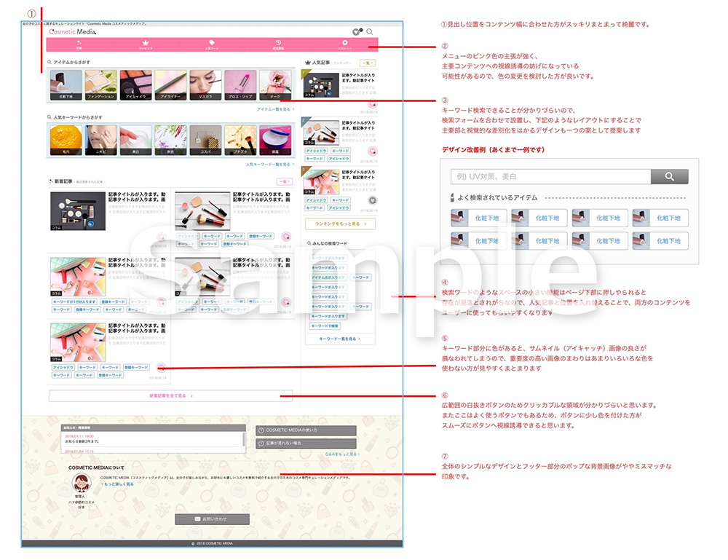Open the お気に入り heart menu tab

click(x=344, y=44)
